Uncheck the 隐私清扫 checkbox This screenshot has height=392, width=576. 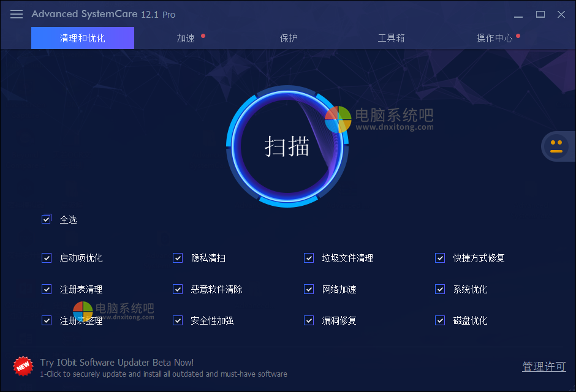click(178, 258)
